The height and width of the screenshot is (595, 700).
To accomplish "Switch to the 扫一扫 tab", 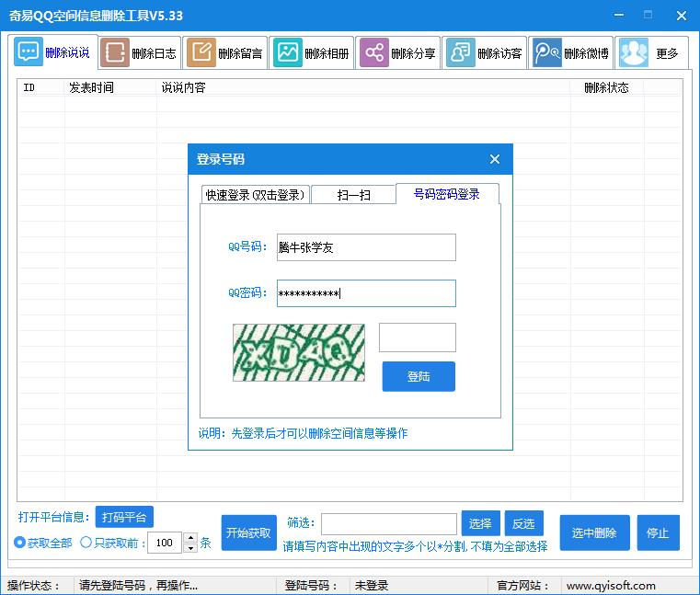I will coord(353,195).
